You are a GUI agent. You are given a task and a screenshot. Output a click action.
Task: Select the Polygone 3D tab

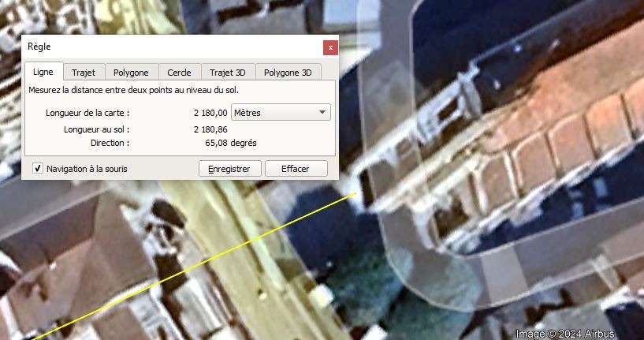[288, 73]
